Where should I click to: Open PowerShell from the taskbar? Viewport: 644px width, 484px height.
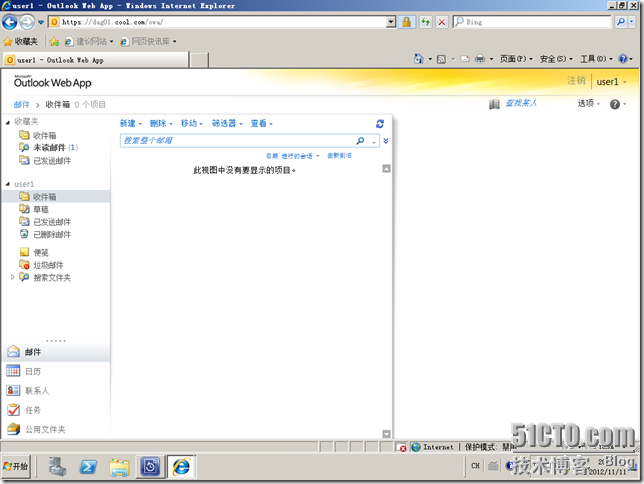click(x=88, y=466)
